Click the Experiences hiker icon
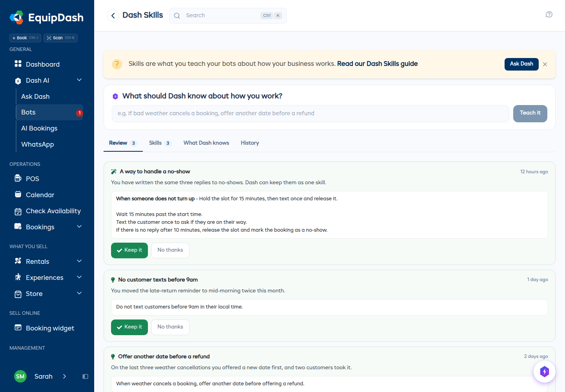Viewport: 565px width, 392px height. point(18,277)
